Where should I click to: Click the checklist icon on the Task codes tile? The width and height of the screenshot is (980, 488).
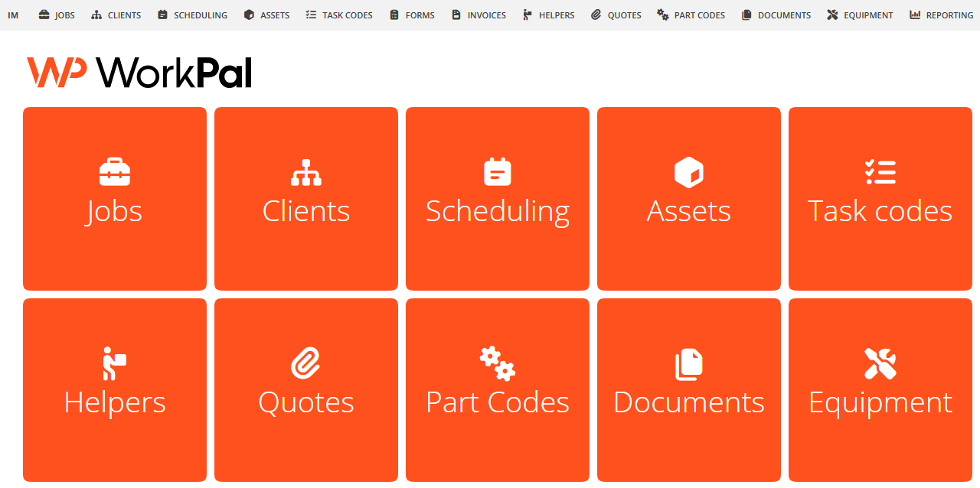[880, 172]
